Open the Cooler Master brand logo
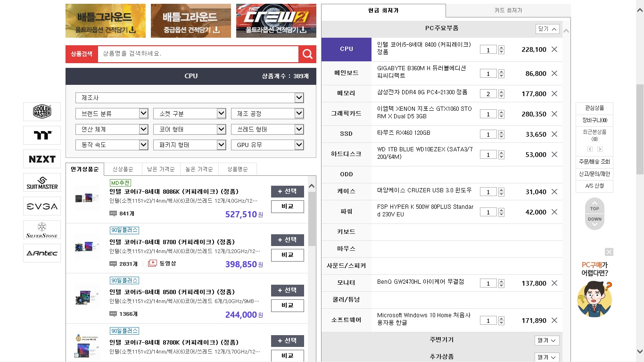This screenshot has width=644, height=362. [42, 112]
